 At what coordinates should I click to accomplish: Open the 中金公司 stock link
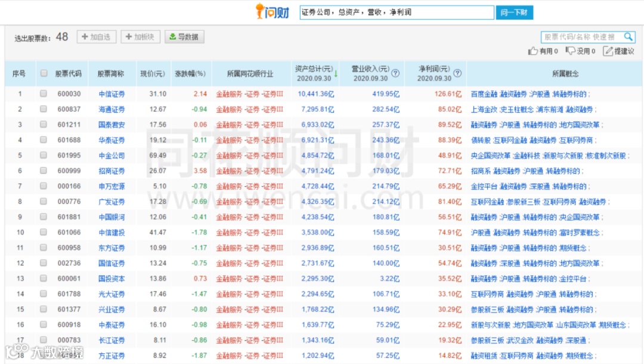click(112, 156)
